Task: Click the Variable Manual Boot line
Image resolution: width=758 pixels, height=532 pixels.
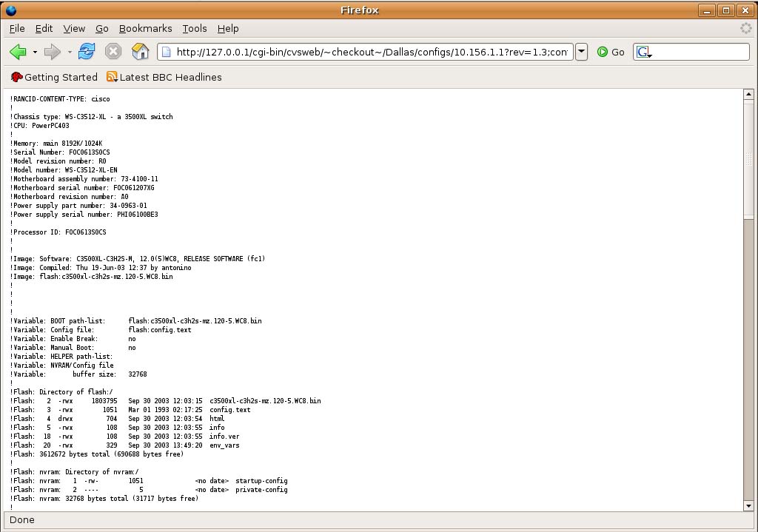Action: click(x=73, y=348)
